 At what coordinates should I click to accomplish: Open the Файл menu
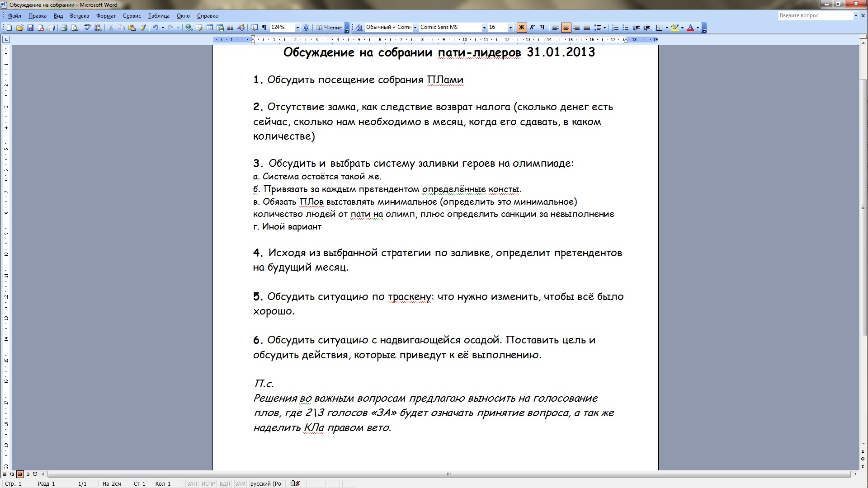(x=14, y=16)
